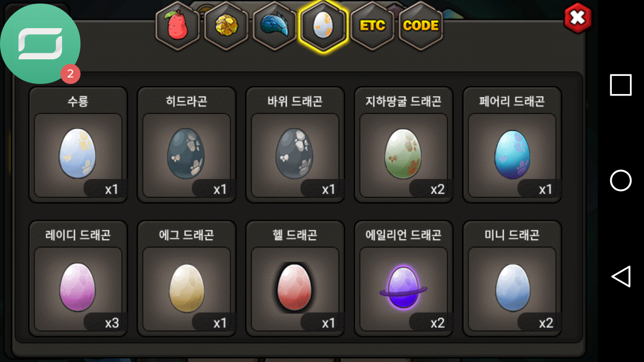Select the 수룡 egg
The image size is (644, 362).
pos(78,145)
